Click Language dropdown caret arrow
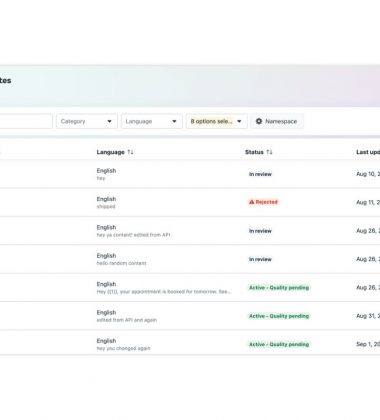 tap(174, 121)
